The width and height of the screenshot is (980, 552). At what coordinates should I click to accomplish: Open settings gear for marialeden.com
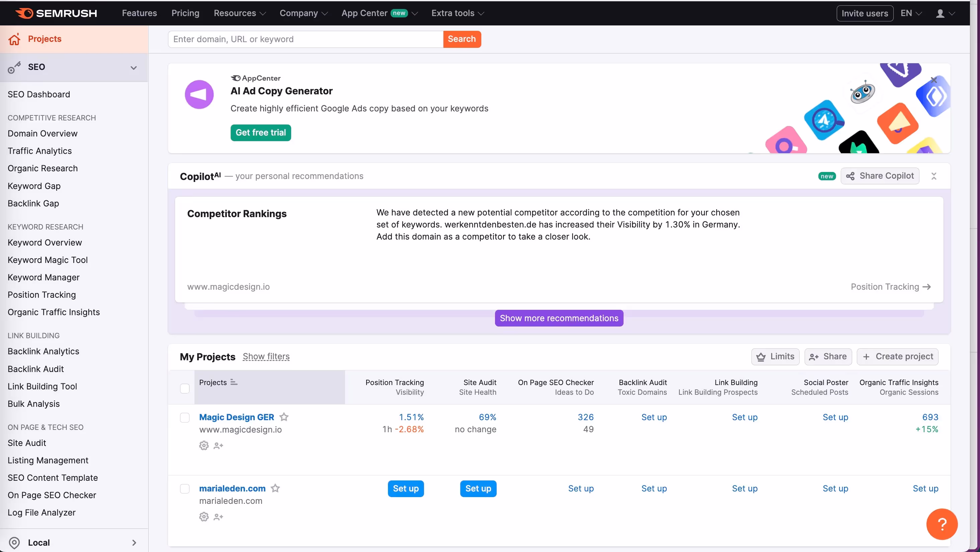tap(204, 517)
